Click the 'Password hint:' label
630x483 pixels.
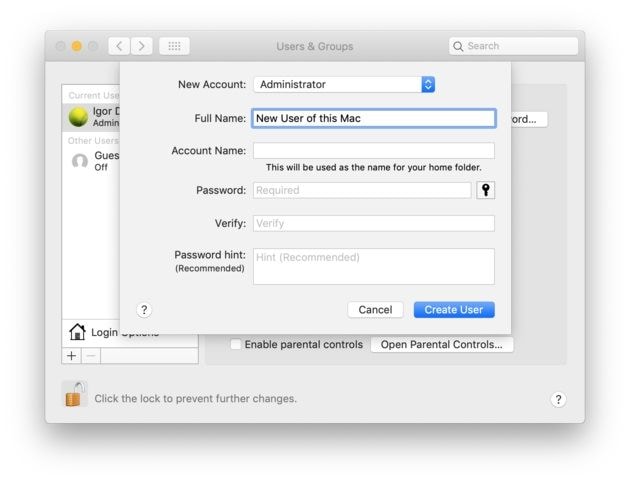point(210,255)
